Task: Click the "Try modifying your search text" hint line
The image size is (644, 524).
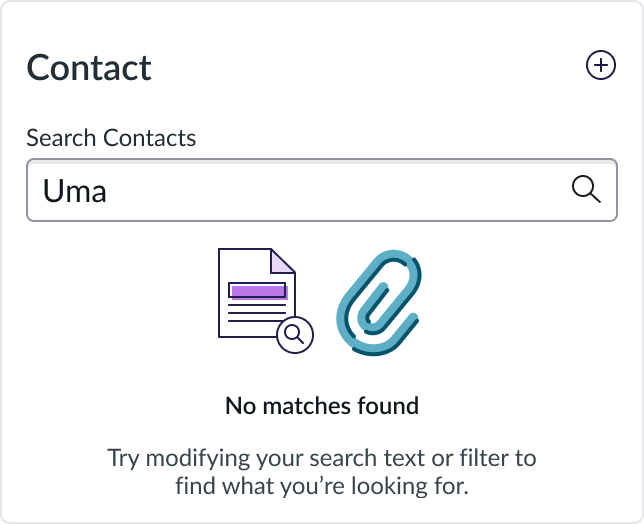Action: coord(321,459)
